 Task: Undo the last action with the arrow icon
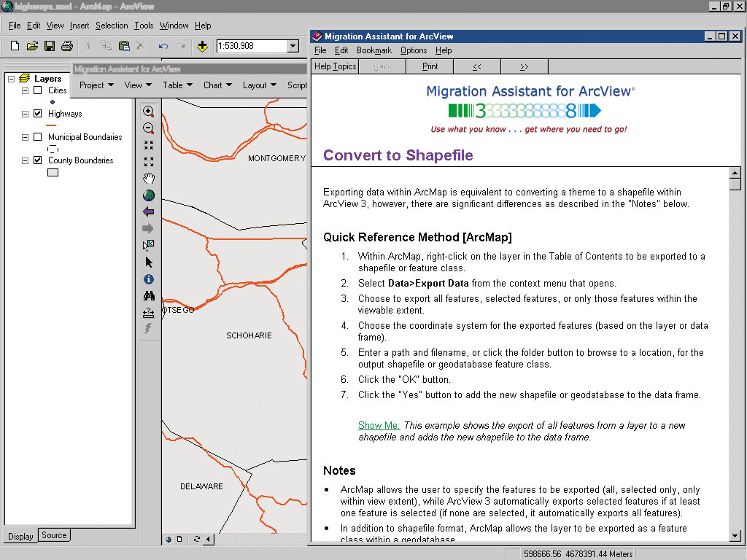coord(163,46)
